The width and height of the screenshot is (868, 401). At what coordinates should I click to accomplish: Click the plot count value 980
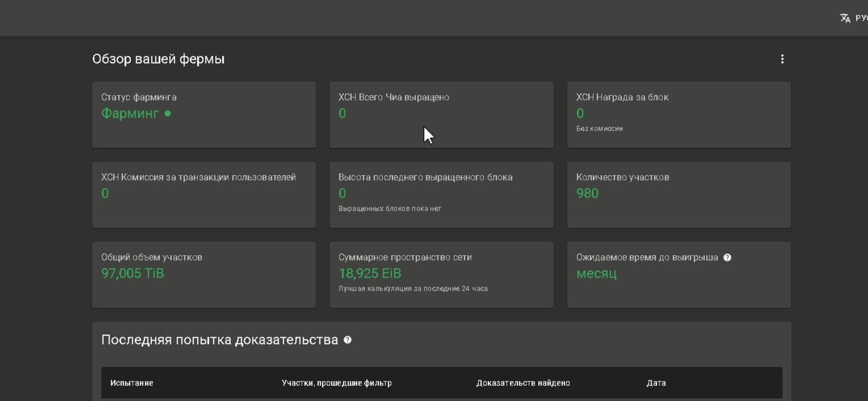[x=587, y=193]
